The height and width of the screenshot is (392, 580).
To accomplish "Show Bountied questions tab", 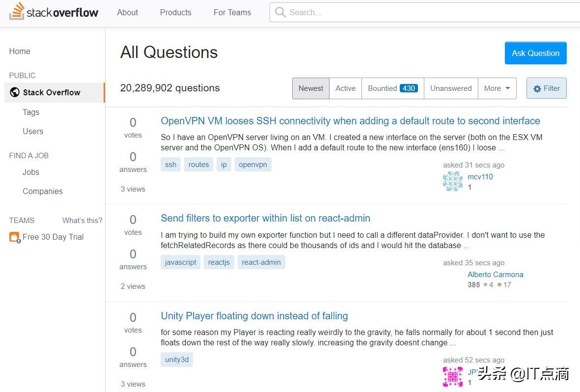I will click(x=392, y=88).
